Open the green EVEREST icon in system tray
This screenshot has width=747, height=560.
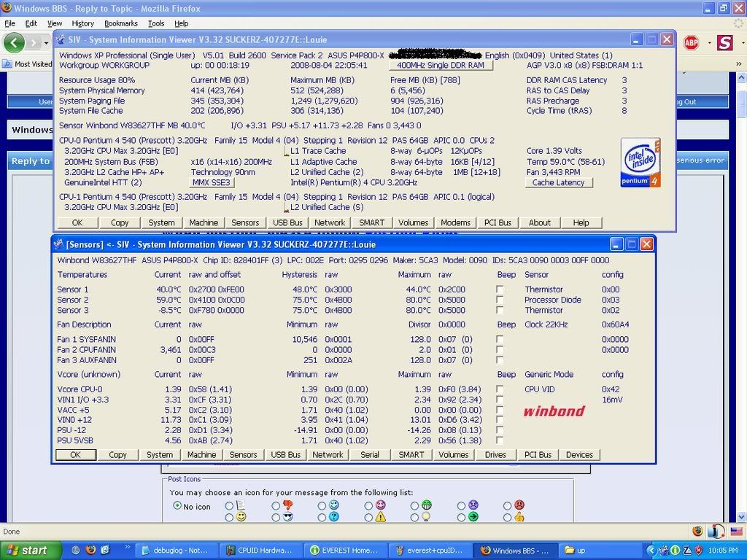click(x=675, y=551)
